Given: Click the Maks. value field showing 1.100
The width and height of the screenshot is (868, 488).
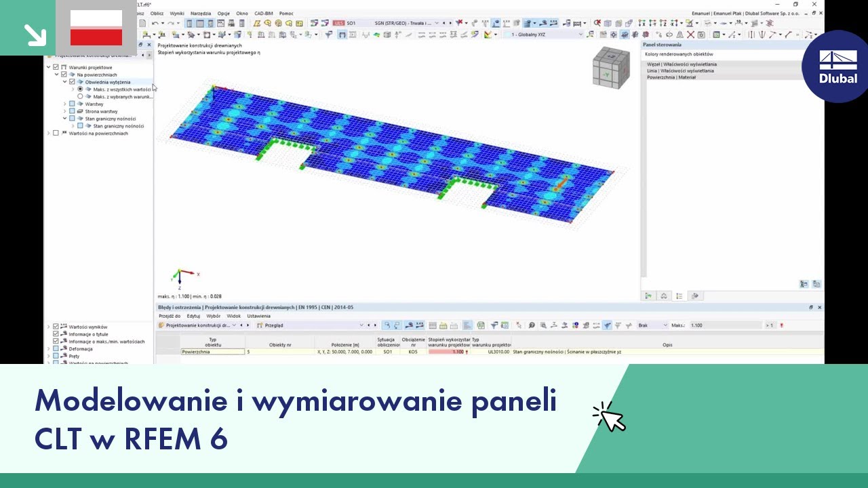Looking at the screenshot, I should pos(725,325).
